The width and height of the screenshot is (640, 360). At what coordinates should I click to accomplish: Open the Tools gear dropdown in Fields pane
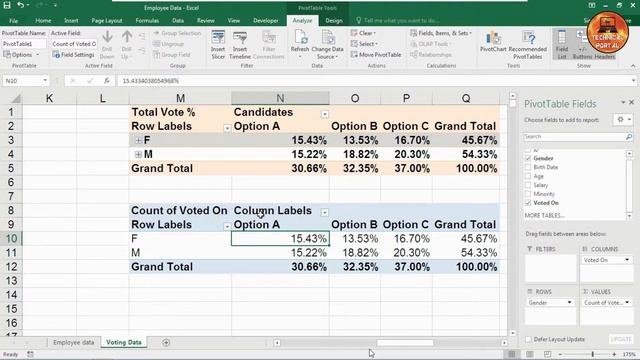[623, 120]
